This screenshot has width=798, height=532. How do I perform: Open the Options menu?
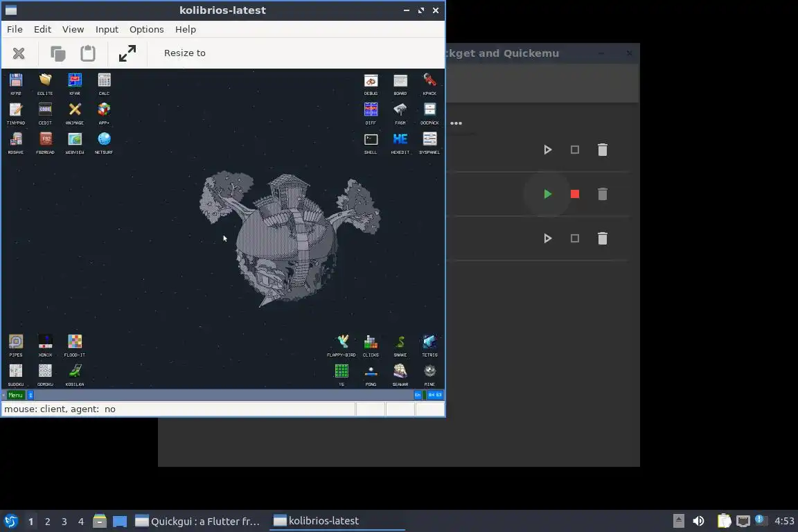(x=147, y=30)
